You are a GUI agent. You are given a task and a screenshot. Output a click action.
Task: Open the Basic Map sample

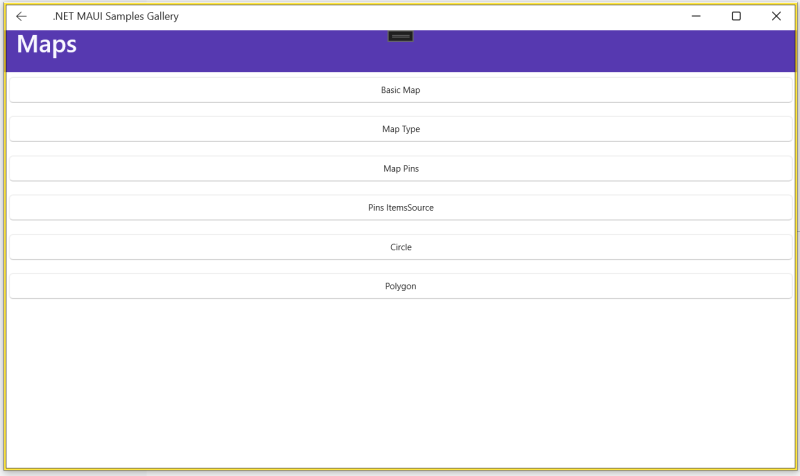[400, 90]
